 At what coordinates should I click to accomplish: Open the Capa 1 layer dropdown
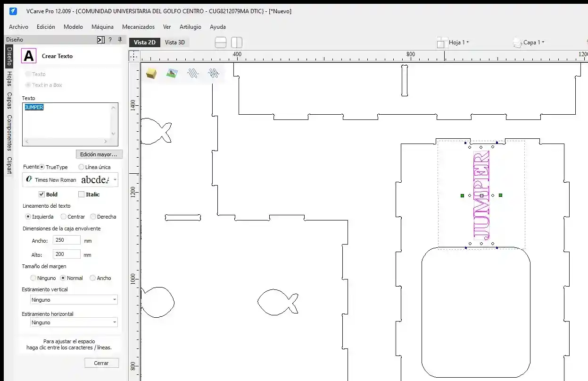pyautogui.click(x=543, y=42)
